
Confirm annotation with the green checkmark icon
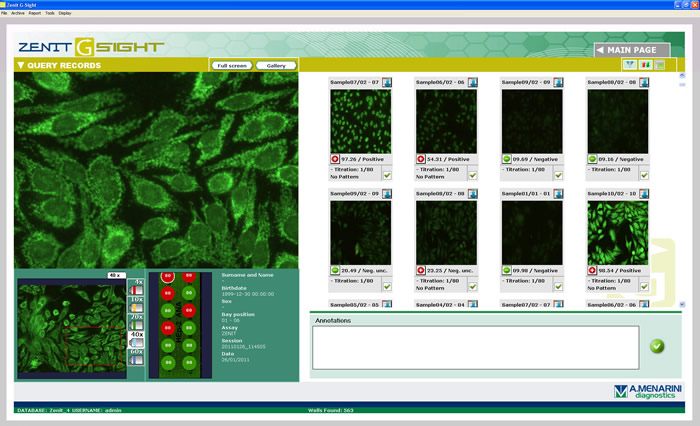(656, 346)
